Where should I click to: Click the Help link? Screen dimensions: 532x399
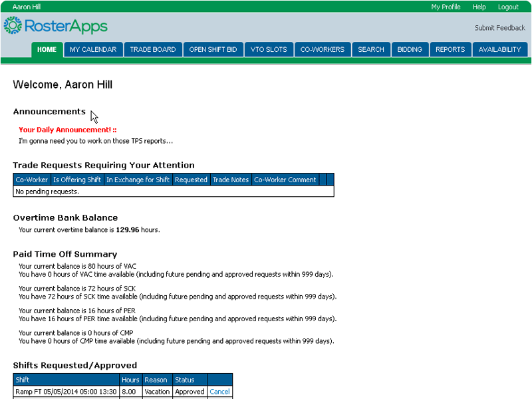coord(479,7)
